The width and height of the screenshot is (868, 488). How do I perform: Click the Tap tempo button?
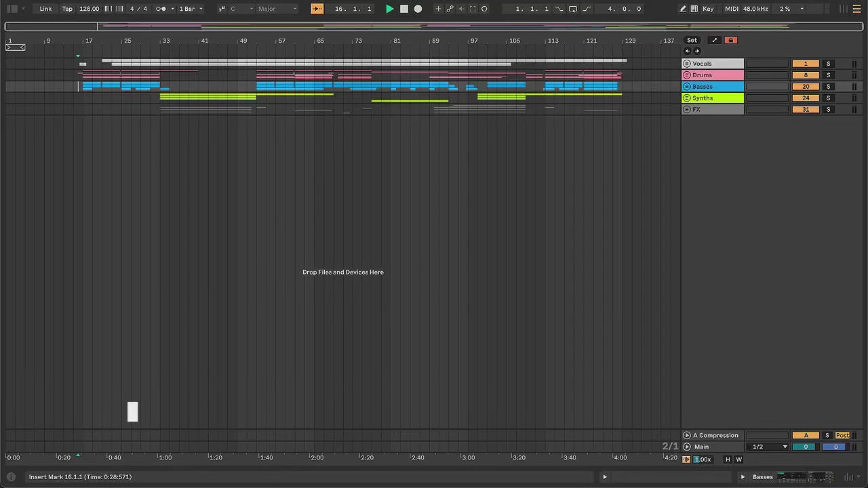click(x=67, y=9)
